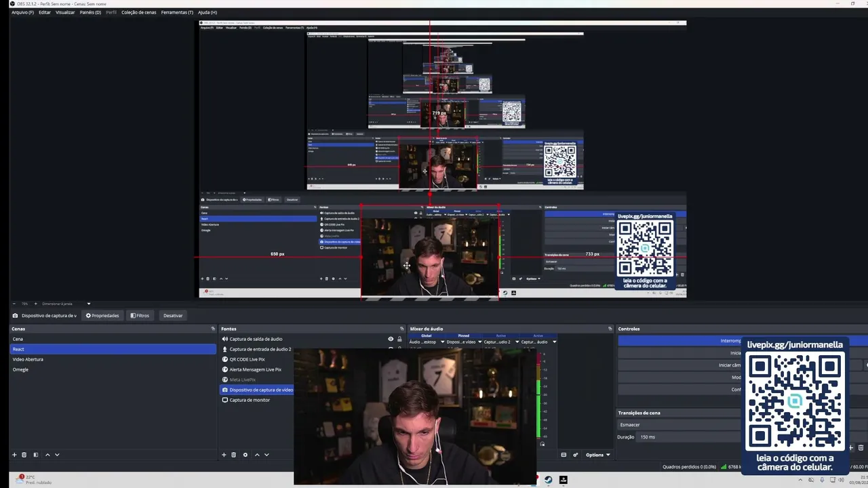Undock the Mixer de áudio panel
This screenshot has height=488, width=868.
click(610, 329)
